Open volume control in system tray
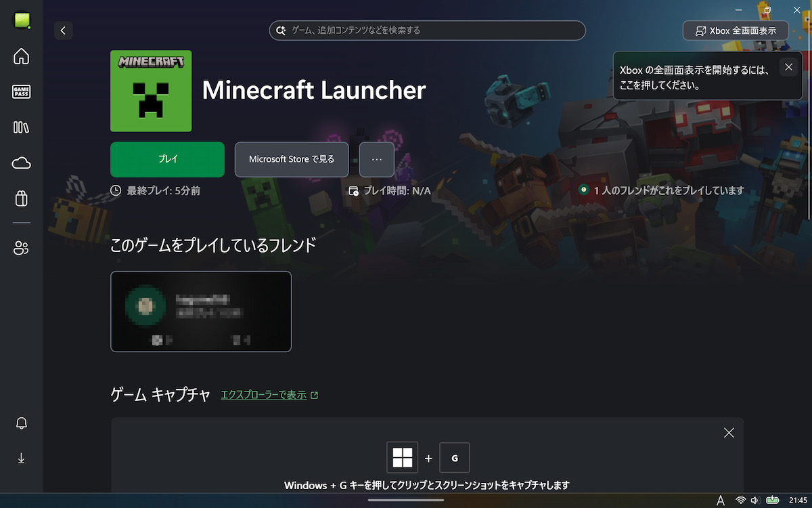 (x=755, y=500)
